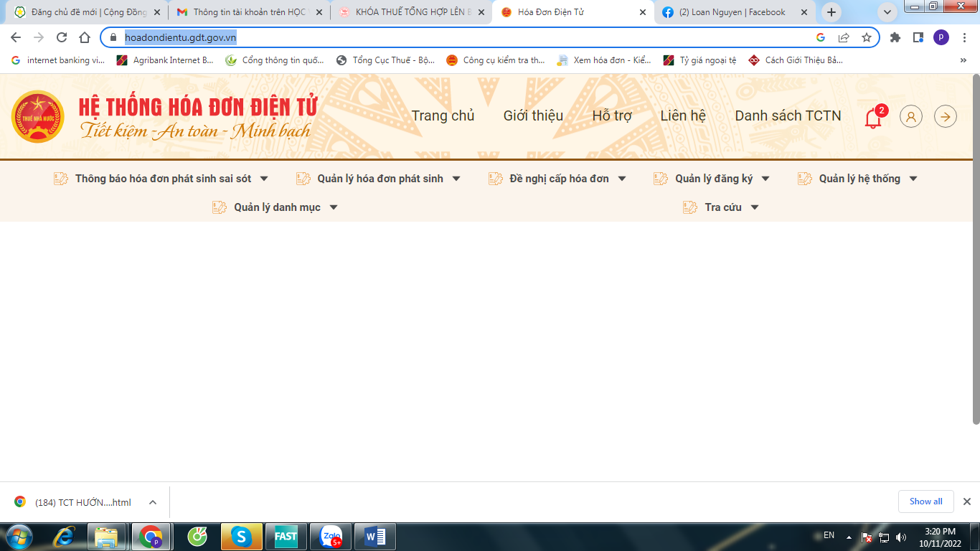Reload the page with refresh icon

(x=62, y=37)
